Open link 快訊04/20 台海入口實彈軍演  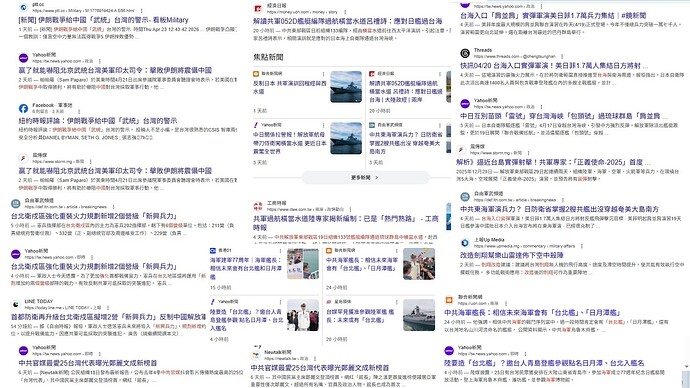tap(554, 66)
